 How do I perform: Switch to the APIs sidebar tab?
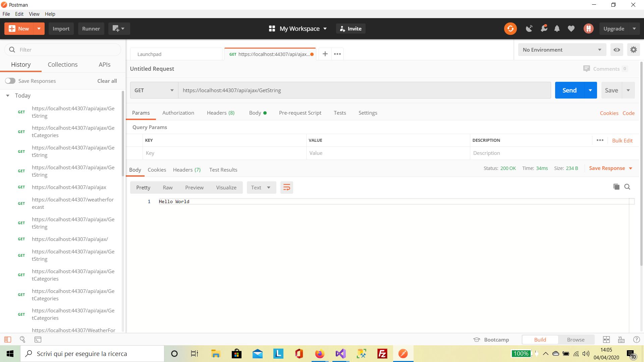pyautogui.click(x=104, y=64)
